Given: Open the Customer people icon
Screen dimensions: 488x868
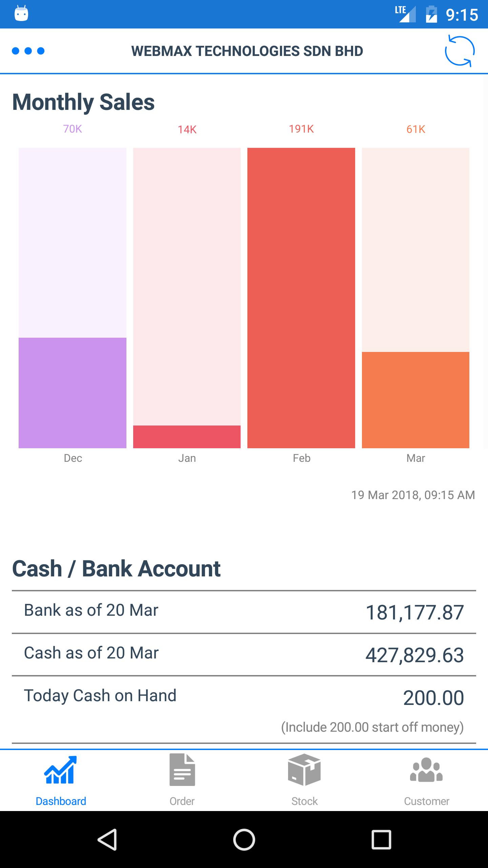Looking at the screenshot, I should [426, 770].
